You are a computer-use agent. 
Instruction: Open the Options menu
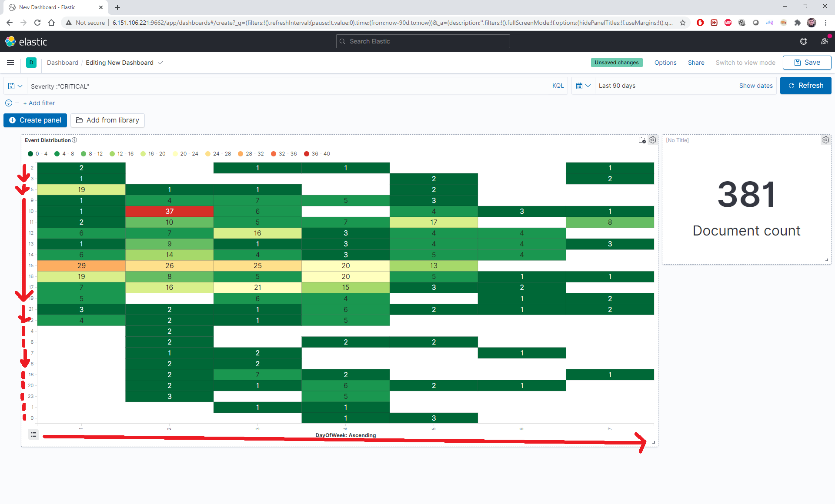click(665, 63)
